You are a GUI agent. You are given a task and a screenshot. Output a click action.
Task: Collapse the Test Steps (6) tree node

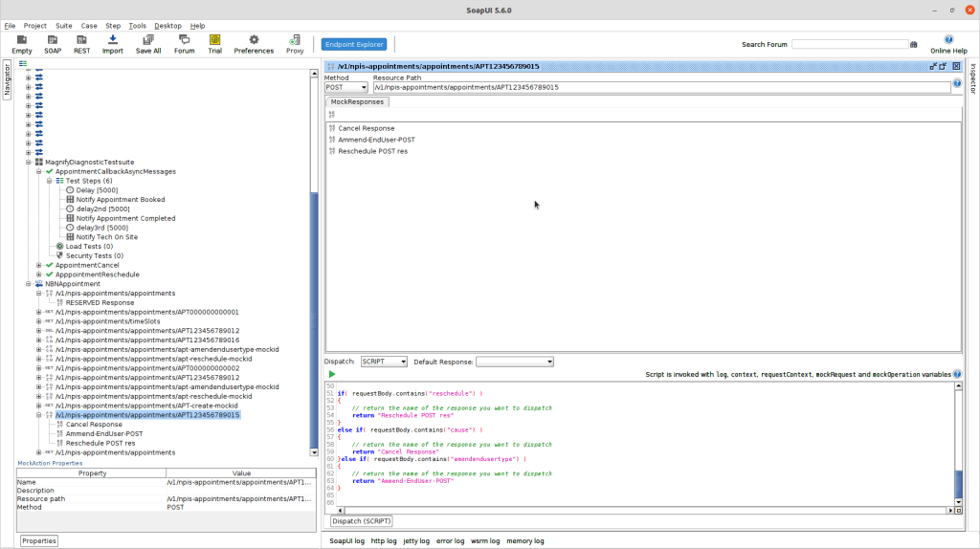49,181
